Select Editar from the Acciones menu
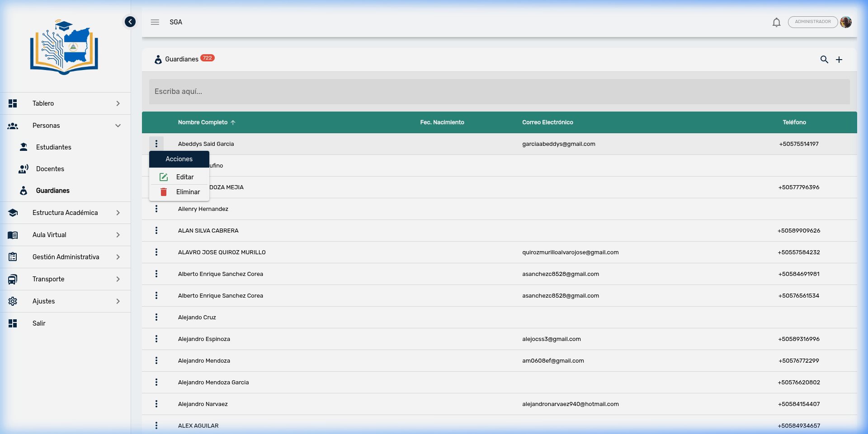Screen dimensions: 868x434 pyautogui.click(x=184, y=177)
